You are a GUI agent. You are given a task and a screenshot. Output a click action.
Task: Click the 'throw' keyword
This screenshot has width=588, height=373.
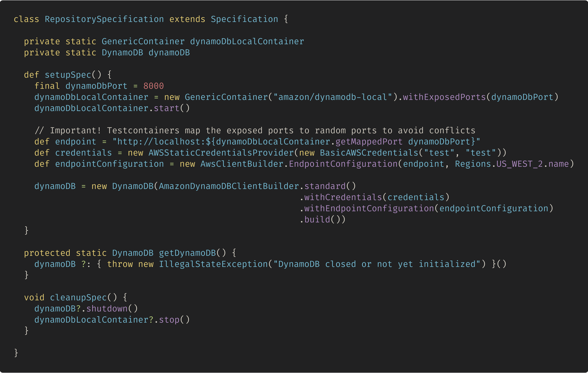click(120, 264)
